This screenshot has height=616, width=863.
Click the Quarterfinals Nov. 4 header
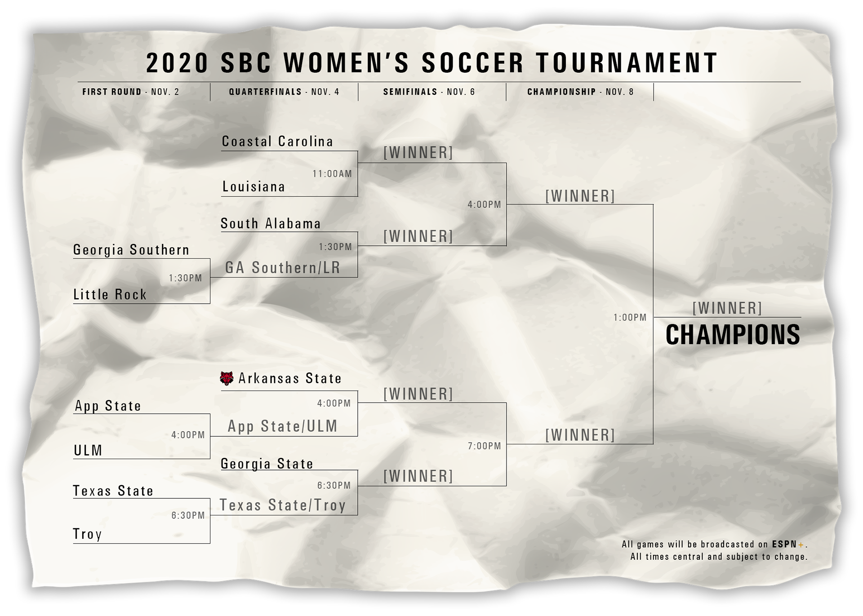point(284,92)
